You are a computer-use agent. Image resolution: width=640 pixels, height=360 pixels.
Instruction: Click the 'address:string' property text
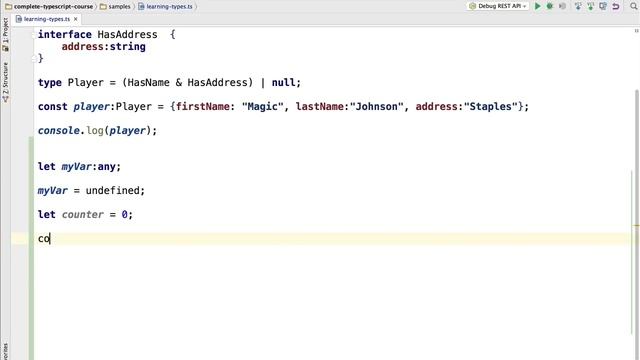pyautogui.click(x=104, y=47)
